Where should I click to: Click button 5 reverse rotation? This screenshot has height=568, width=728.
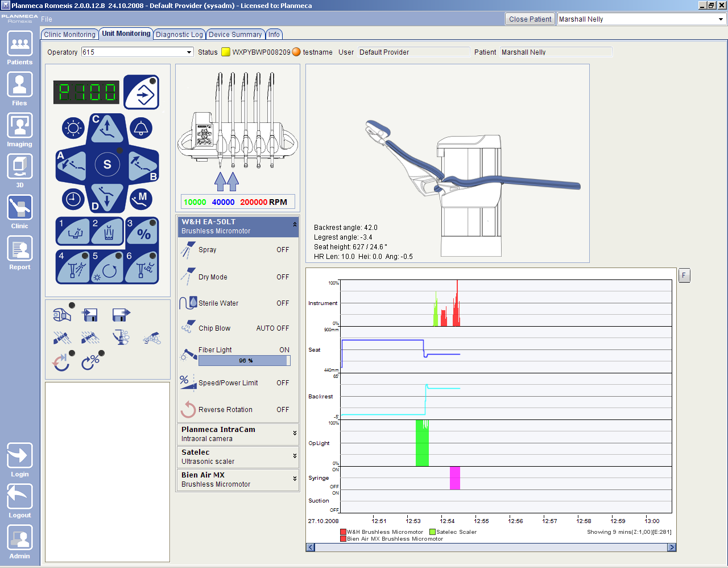coord(107,266)
